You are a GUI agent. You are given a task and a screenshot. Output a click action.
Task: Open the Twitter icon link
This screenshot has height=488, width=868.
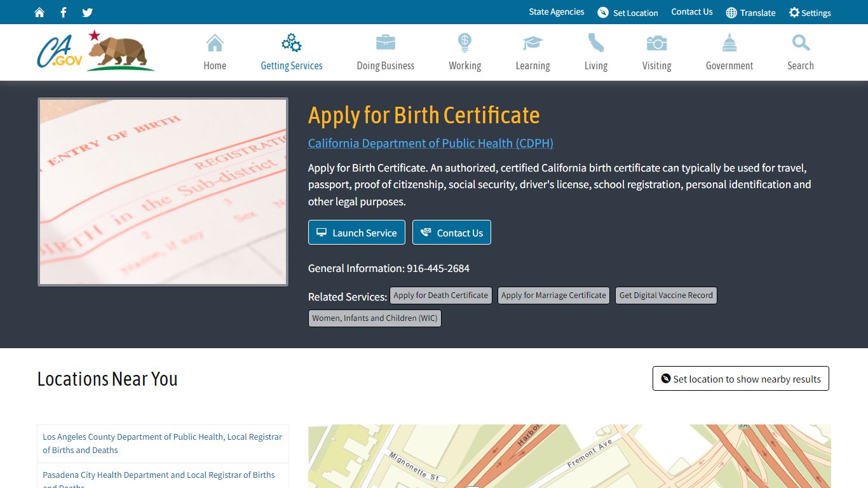pyautogui.click(x=88, y=12)
